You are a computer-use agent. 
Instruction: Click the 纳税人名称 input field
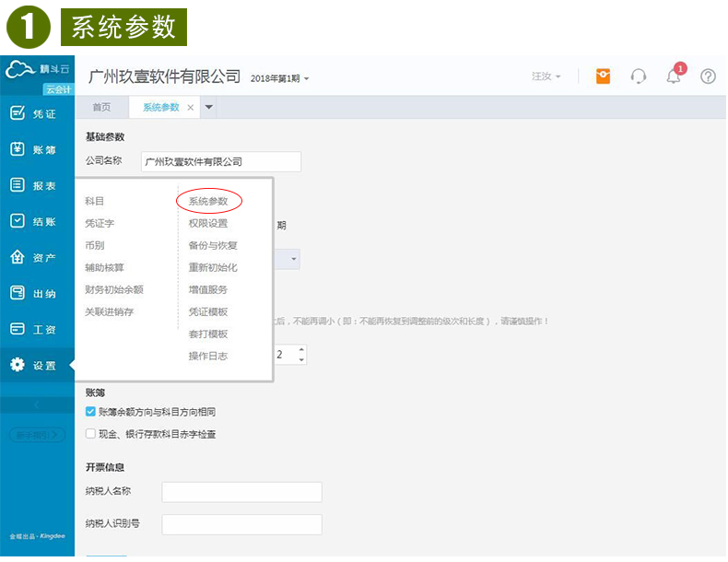point(241,492)
